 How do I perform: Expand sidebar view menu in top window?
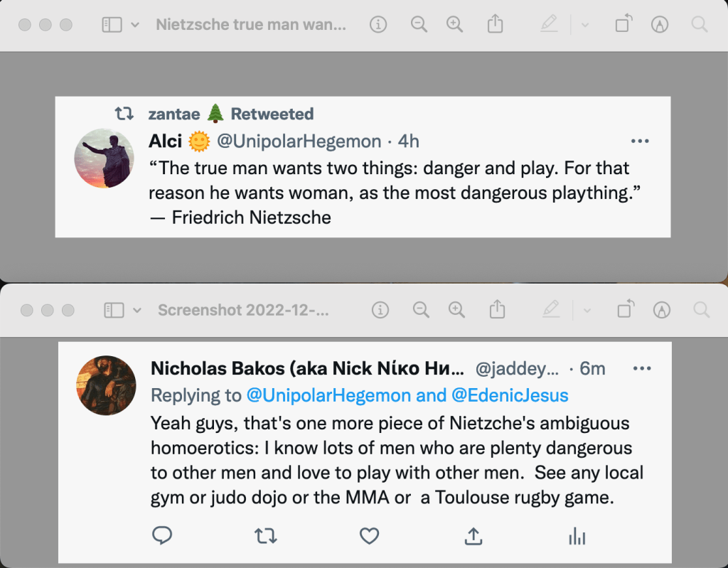[x=134, y=25]
